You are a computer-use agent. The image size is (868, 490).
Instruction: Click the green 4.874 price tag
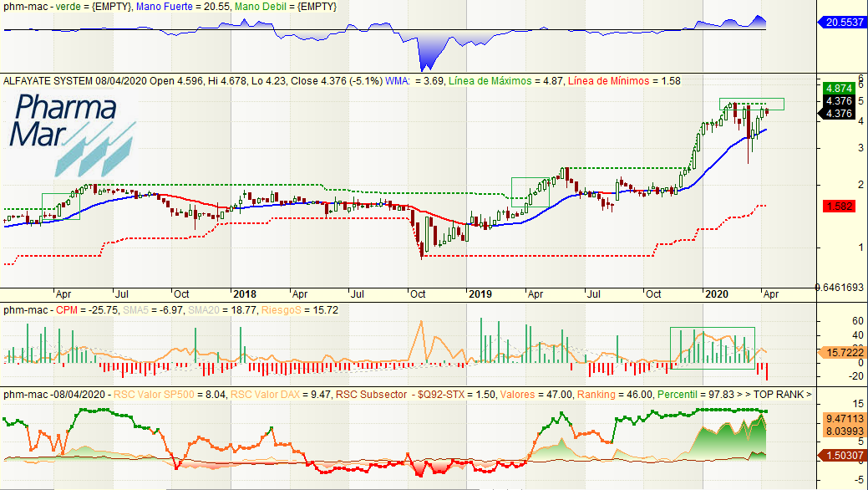click(x=840, y=88)
